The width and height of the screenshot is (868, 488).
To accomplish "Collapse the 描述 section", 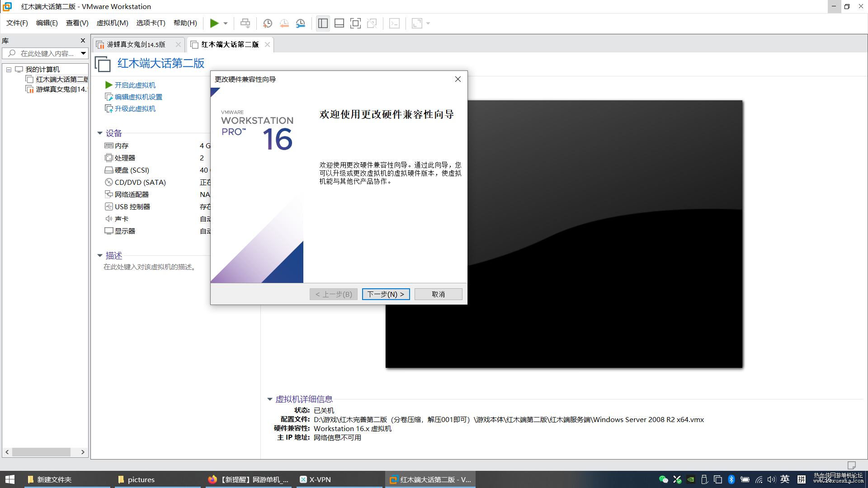I will (100, 256).
